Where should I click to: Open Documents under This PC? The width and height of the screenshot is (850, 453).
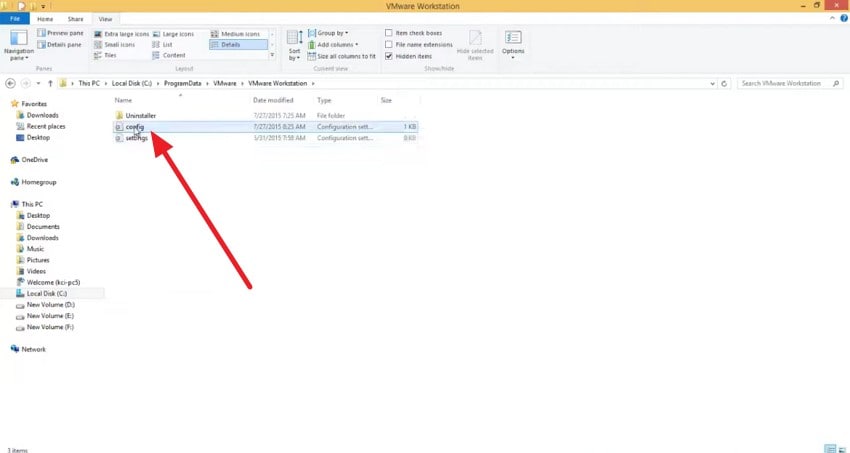point(43,226)
